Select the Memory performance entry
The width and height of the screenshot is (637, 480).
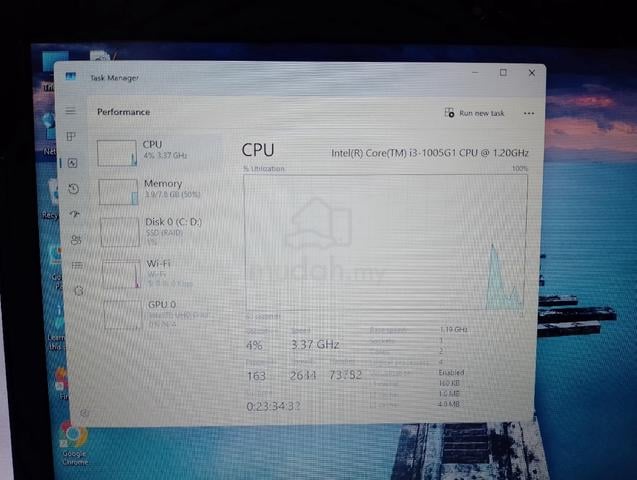coord(158,192)
